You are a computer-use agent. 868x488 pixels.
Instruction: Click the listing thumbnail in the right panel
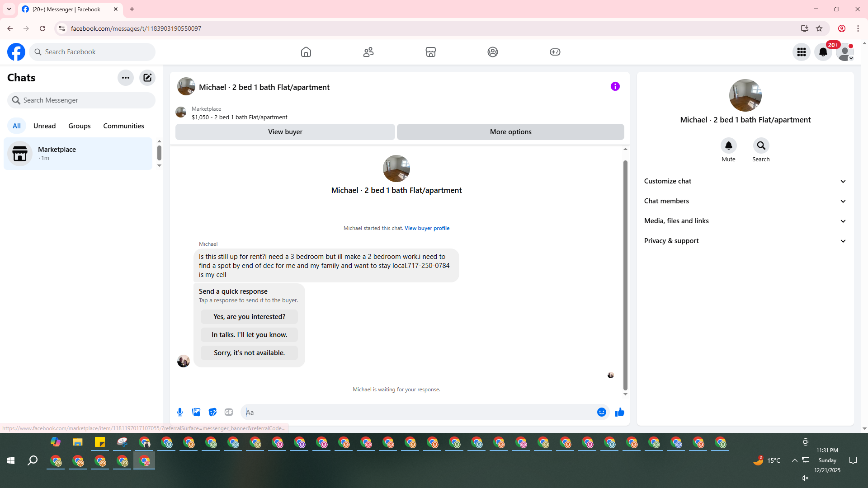745,95
